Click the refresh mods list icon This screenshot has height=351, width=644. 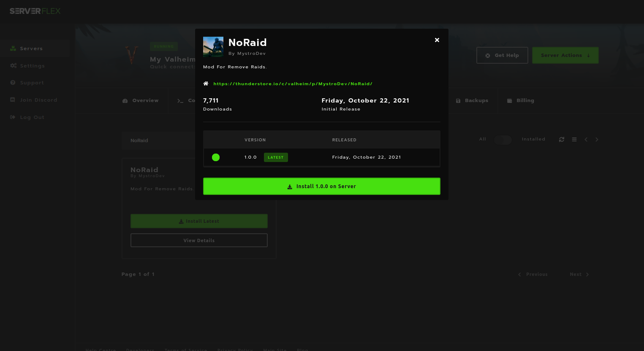click(562, 139)
